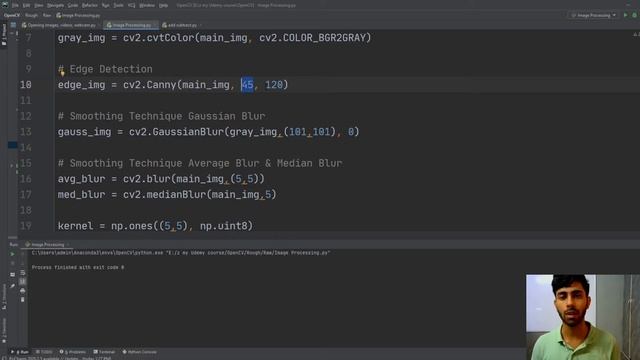This screenshot has width=640, height=360.
Task: Click the python.exe command path in console
Action: click(97, 253)
